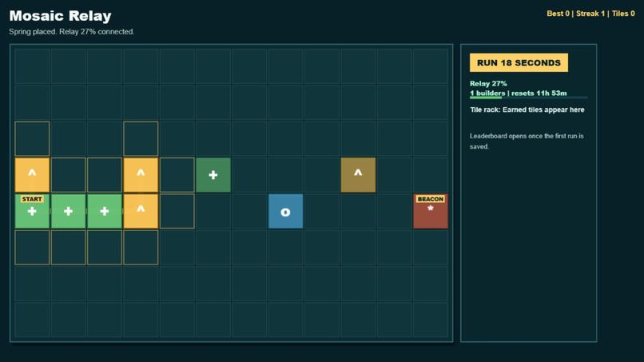The width and height of the screenshot is (644, 362).
Task: Select the orange spring tile directly above START
Action: coord(32,175)
